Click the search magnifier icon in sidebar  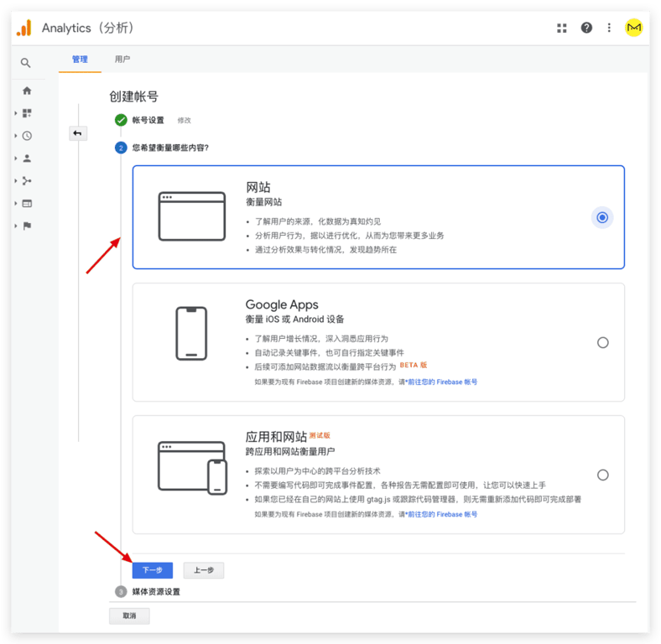click(26, 63)
